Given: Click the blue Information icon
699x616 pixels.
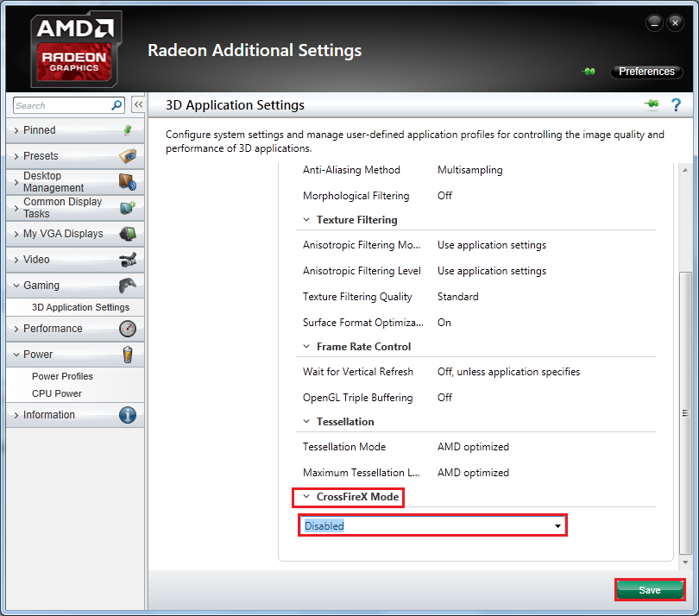Looking at the screenshot, I should (128, 415).
